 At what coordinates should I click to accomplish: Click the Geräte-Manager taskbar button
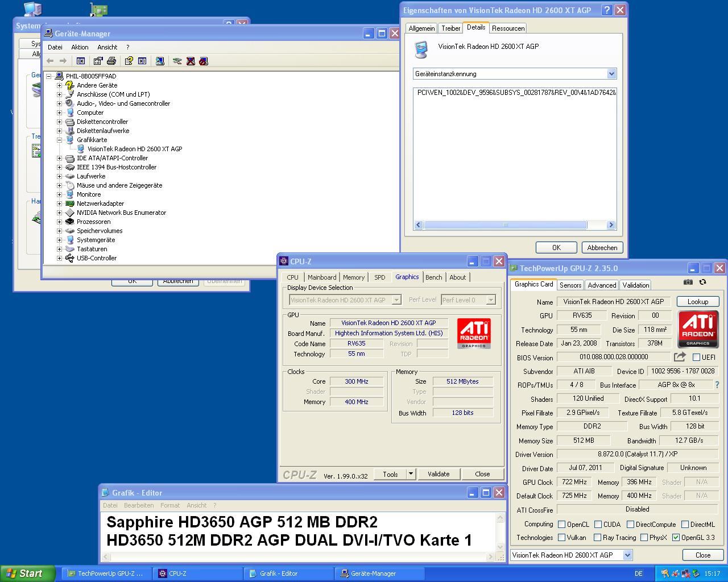click(x=380, y=573)
